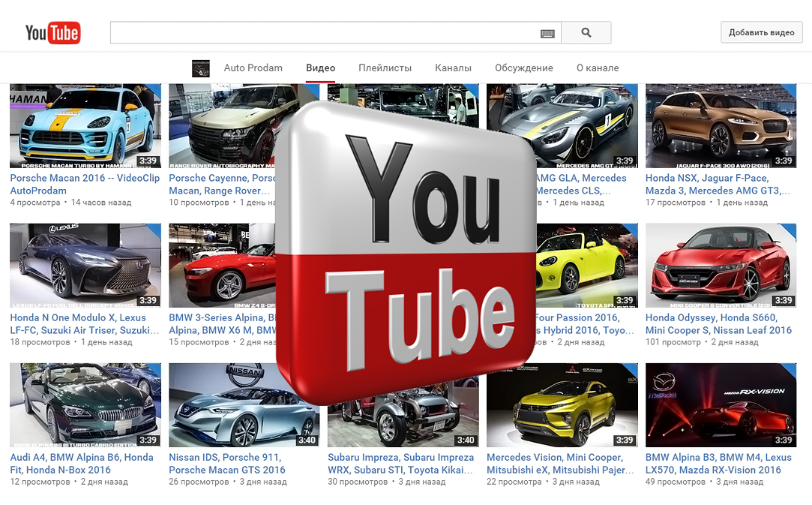Image resolution: width=812 pixels, height=505 pixels.
Task: Click text '49 просмотров • 3 дня назад'
Action: (x=704, y=481)
